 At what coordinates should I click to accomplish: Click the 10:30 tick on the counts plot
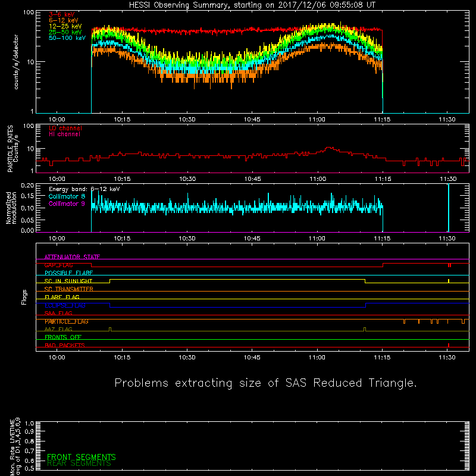187,120
